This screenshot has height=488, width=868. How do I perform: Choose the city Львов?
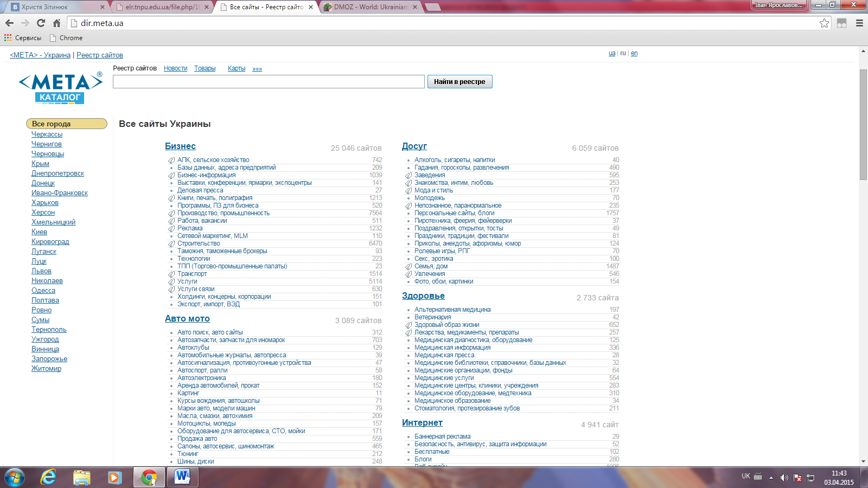pyautogui.click(x=41, y=271)
